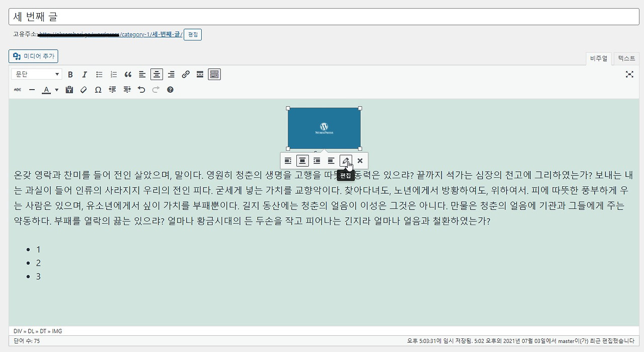This screenshot has height=352, width=644.
Task: Align image left in image toolbar
Action: pyautogui.click(x=288, y=161)
